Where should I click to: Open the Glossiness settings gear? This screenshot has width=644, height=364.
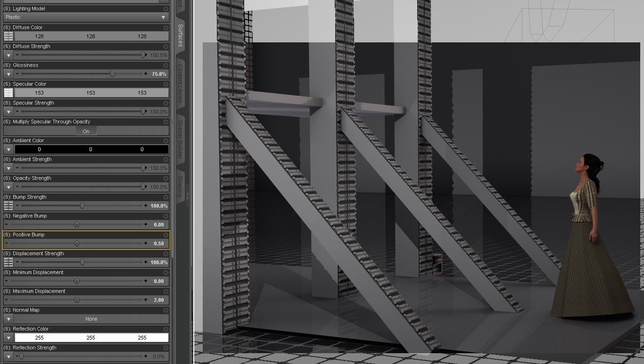pos(165,65)
